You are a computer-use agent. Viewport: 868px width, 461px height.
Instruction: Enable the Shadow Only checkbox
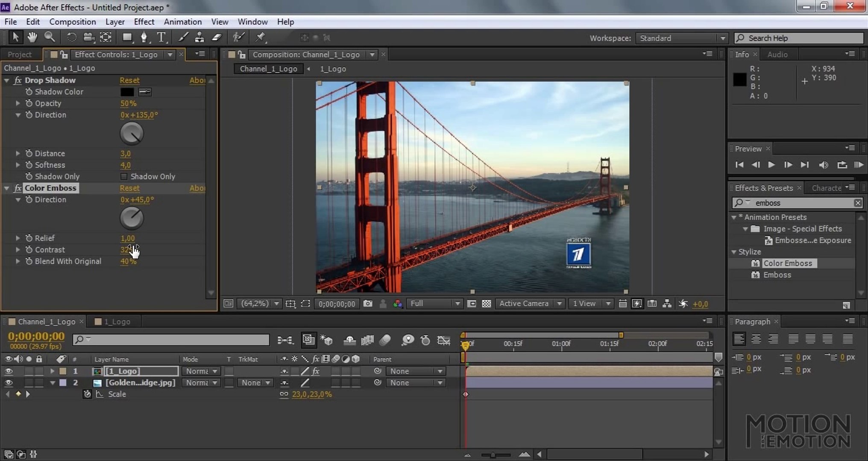[x=124, y=176]
